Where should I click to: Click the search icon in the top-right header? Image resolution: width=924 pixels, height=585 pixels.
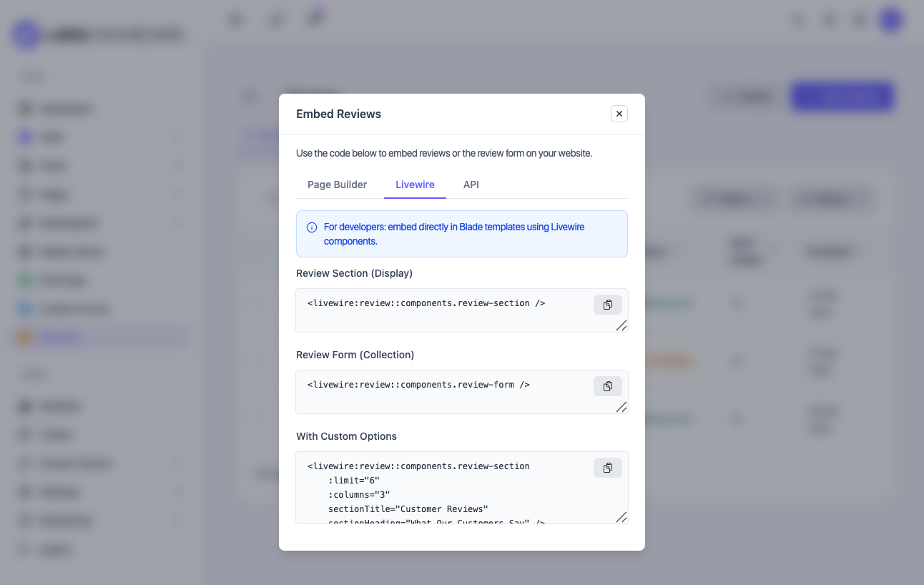[797, 19]
